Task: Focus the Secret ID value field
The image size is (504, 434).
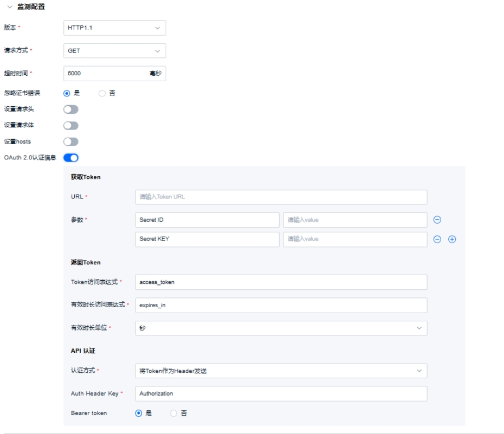Action: tap(355, 220)
